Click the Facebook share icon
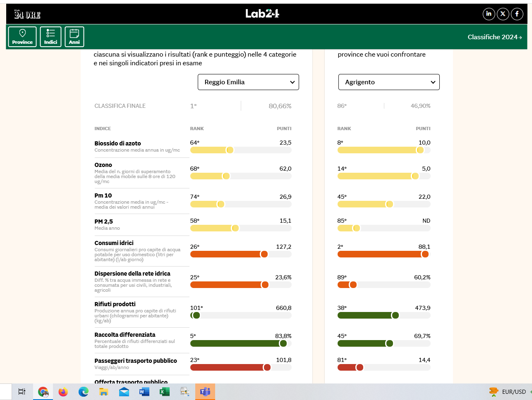532x400 pixels. 517,14
